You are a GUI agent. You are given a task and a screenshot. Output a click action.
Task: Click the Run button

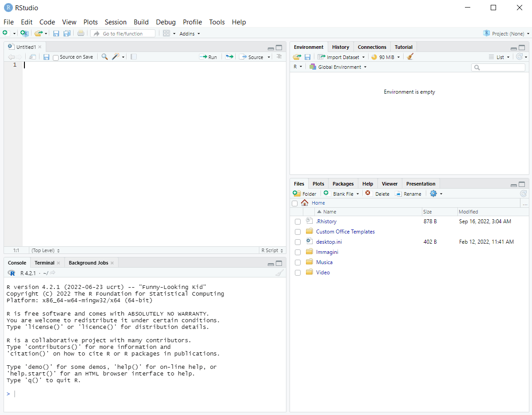[x=208, y=57]
